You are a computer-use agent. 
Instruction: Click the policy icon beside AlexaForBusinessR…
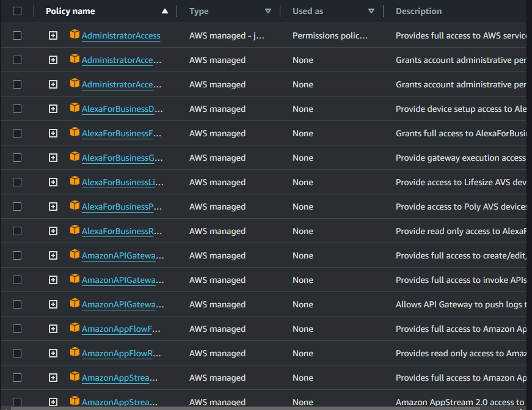click(75, 230)
